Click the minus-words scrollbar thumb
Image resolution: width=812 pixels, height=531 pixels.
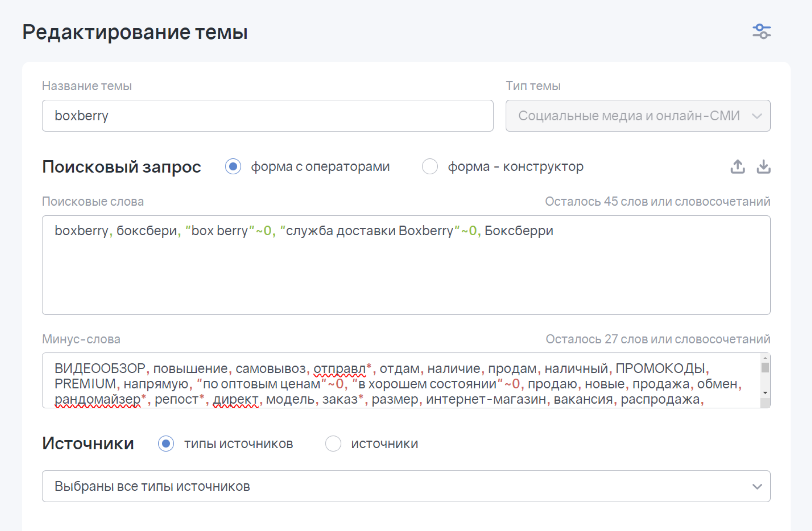pyautogui.click(x=765, y=367)
